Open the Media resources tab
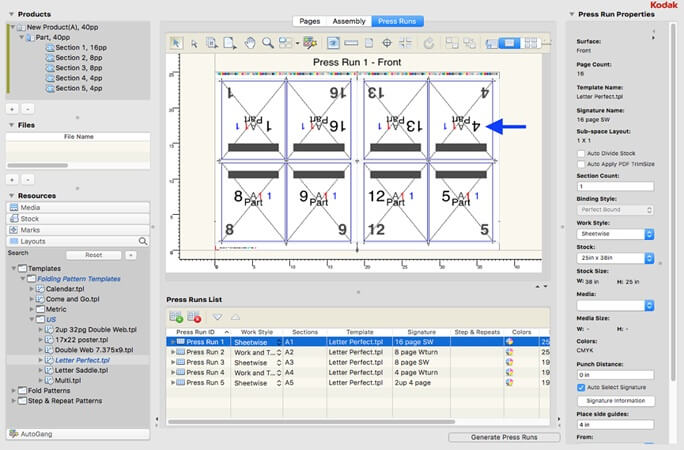This screenshot has height=450, width=684. click(78, 208)
